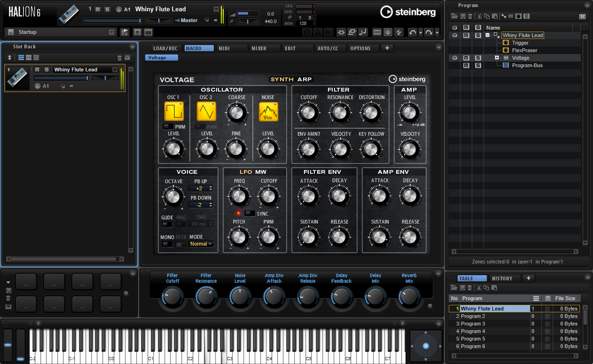
Task: Click the MIDI reset lightning icon
Action: click(399, 32)
